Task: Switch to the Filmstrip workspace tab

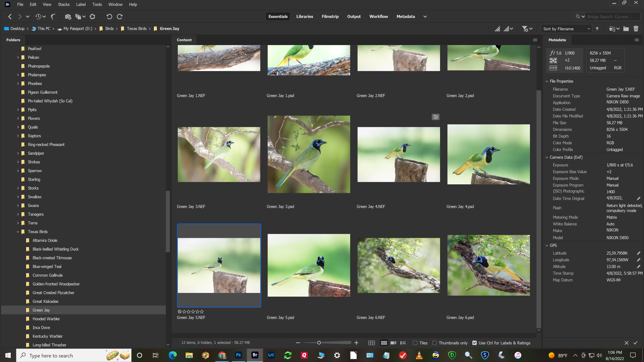Action: coord(330,16)
